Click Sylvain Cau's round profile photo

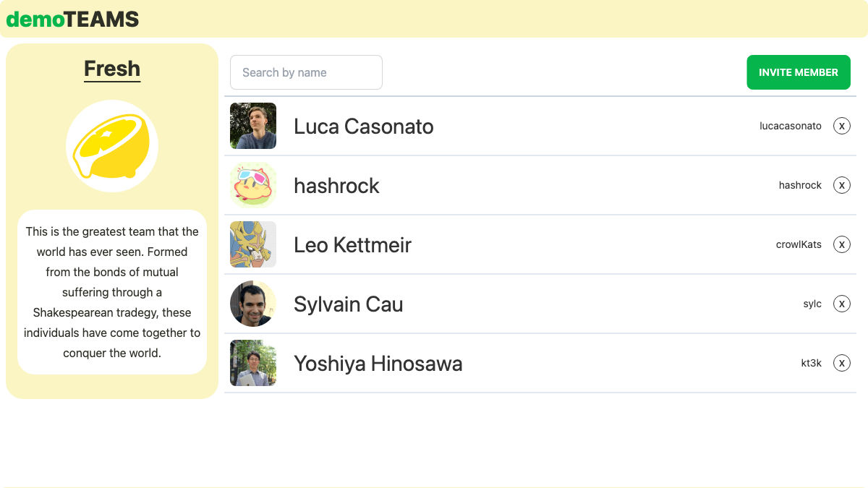click(x=253, y=304)
